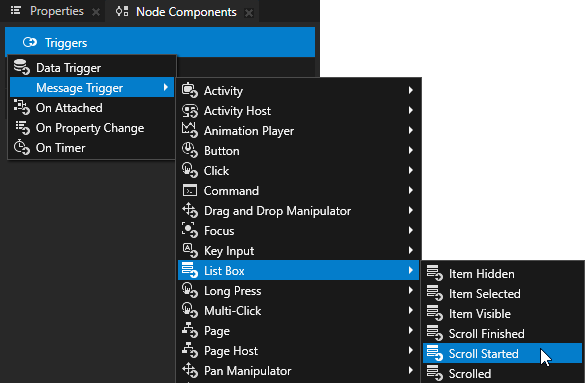585x383 pixels.
Task: Click the Node Components tab icon
Action: click(122, 12)
